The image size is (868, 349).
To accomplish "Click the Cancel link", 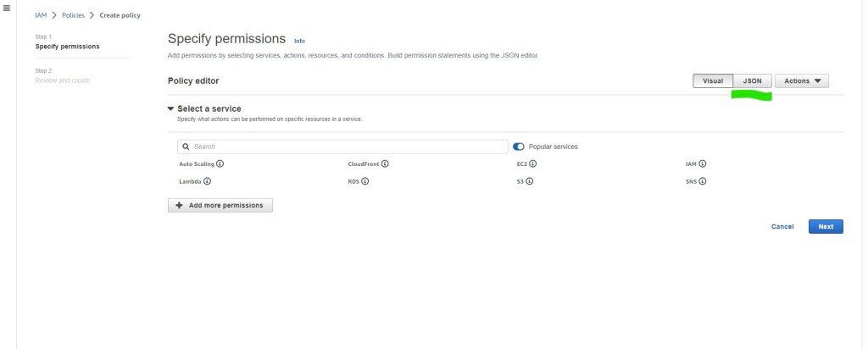I will 782,226.
